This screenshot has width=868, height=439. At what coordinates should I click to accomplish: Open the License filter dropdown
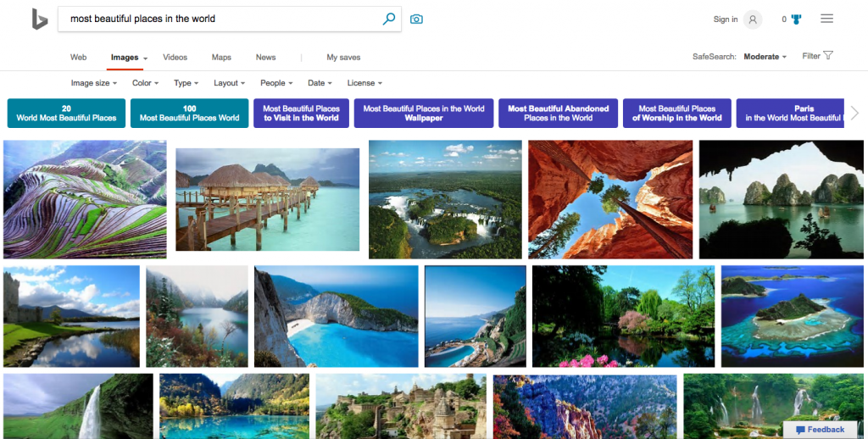click(x=364, y=83)
